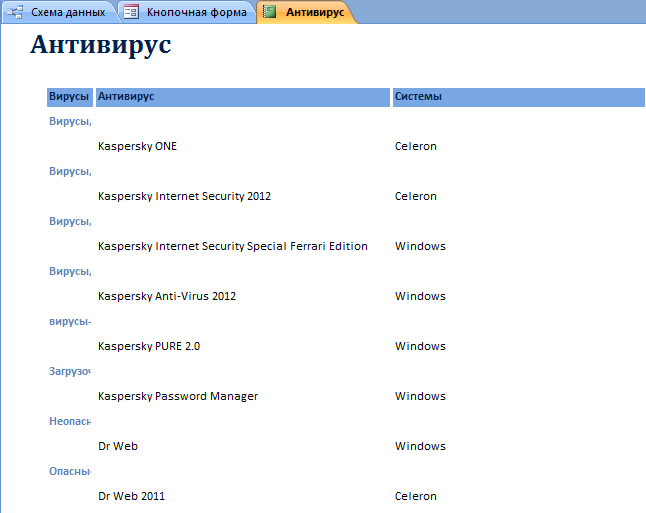Click Windows next to Kaspersky Password Manager
The height and width of the screenshot is (513, 646).
click(x=420, y=396)
